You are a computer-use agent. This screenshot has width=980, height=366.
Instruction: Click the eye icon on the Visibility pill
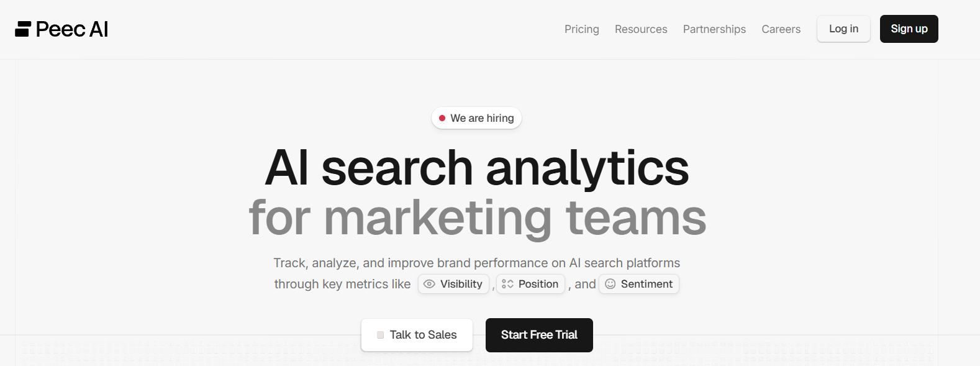click(429, 284)
